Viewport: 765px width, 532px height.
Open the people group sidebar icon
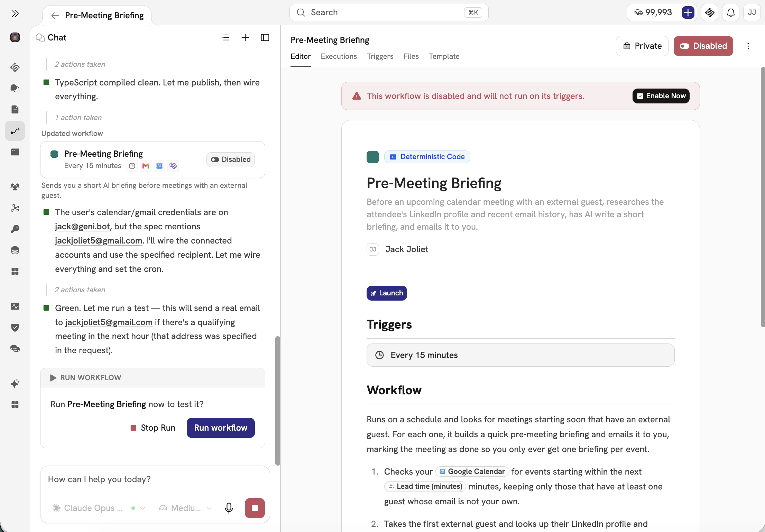pyautogui.click(x=15, y=187)
